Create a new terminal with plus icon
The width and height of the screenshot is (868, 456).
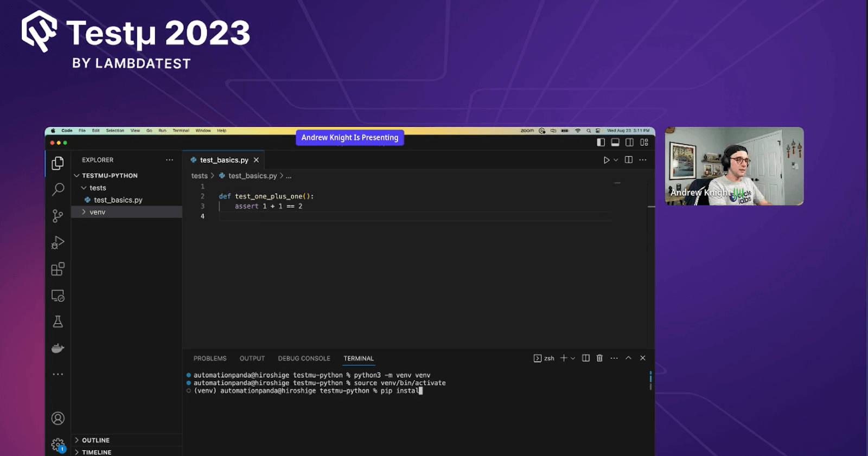[564, 358]
